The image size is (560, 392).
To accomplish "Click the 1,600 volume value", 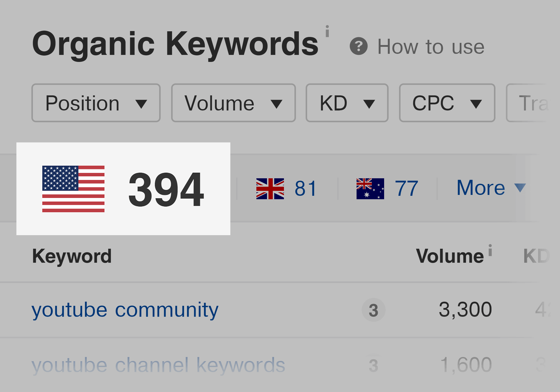I will (466, 365).
